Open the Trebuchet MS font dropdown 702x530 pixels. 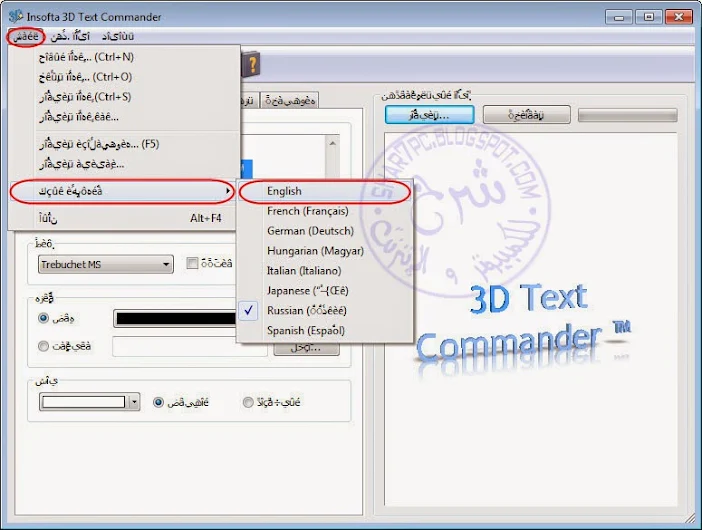coord(106,265)
